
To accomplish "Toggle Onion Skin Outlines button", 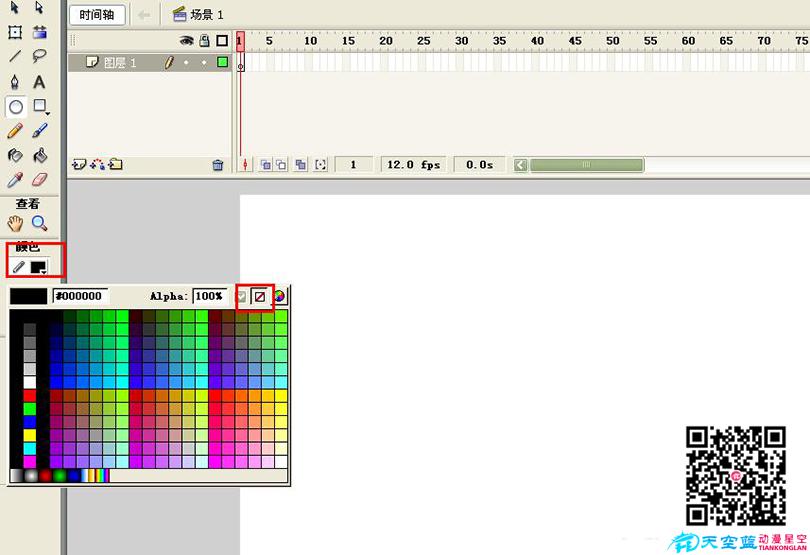I will [x=281, y=165].
